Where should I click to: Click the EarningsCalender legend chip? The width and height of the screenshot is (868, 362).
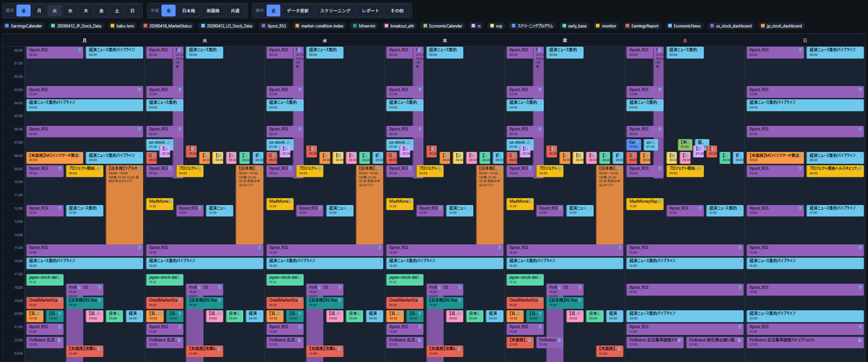click(25, 26)
